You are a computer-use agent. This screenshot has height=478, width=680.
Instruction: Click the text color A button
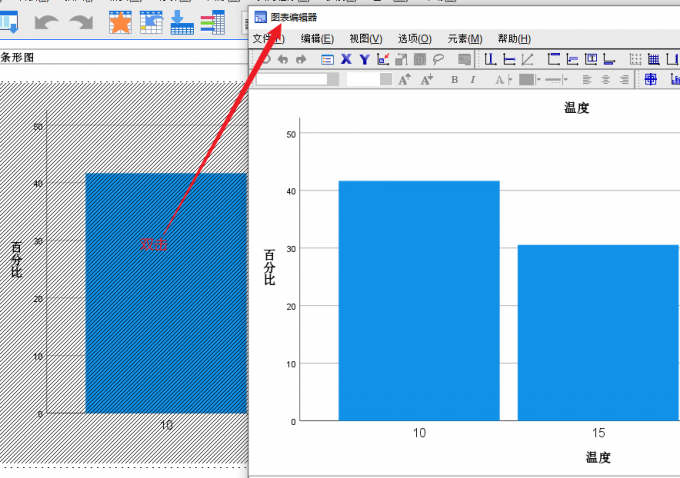(500, 79)
